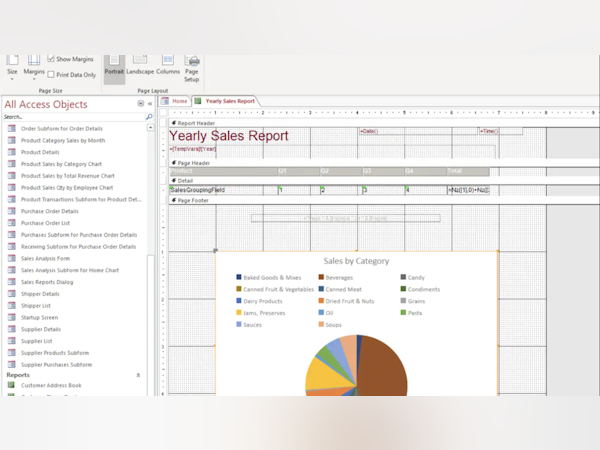This screenshot has height=450, width=600.
Task: Click the Product Details form icon
Action: (x=12, y=152)
